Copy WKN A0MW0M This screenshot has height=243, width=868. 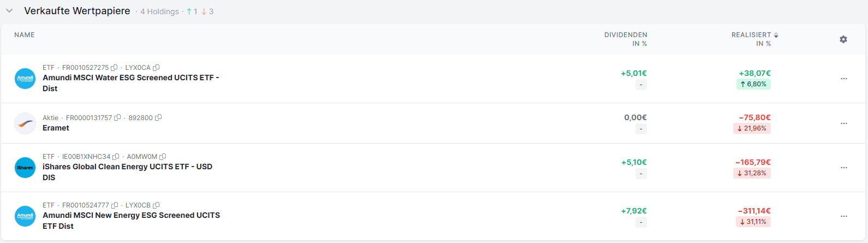163,157
